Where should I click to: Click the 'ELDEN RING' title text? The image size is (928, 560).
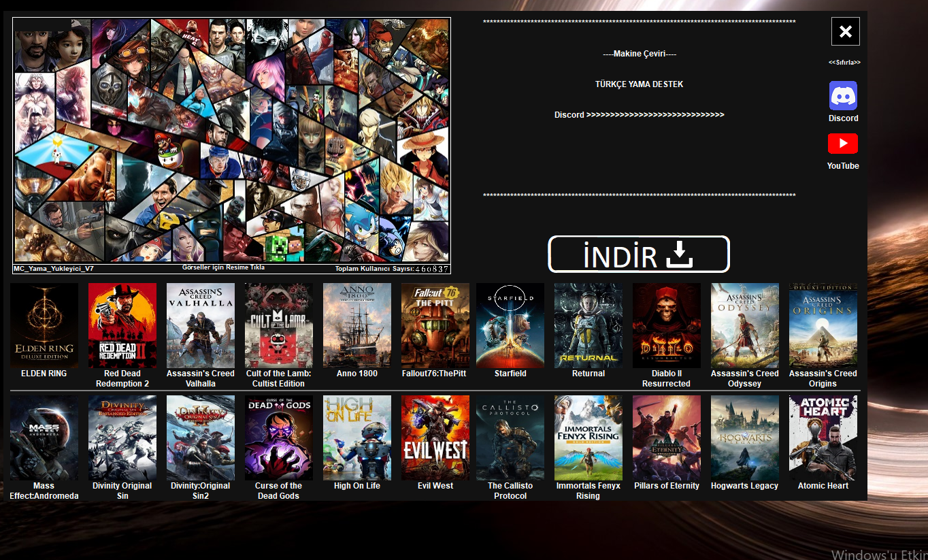pos(44,374)
